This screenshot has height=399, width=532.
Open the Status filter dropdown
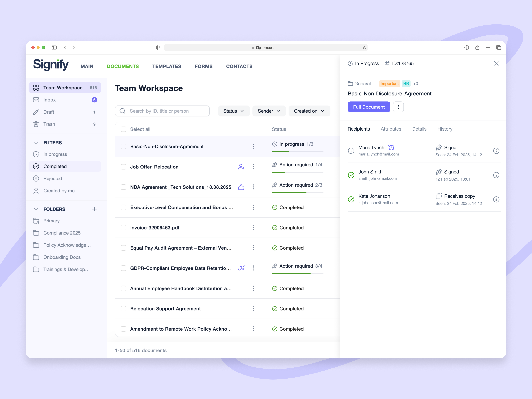(234, 111)
